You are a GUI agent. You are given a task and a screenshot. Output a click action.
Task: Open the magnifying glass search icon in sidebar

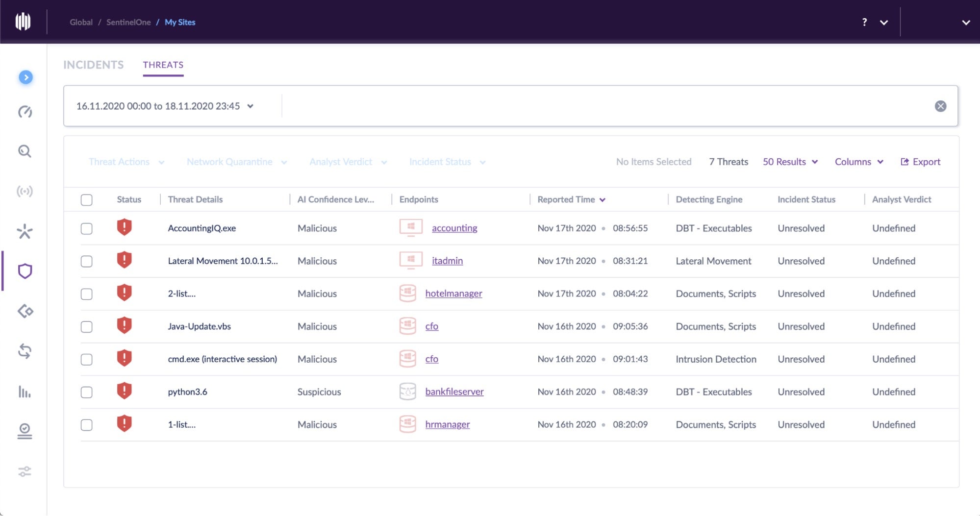(25, 151)
